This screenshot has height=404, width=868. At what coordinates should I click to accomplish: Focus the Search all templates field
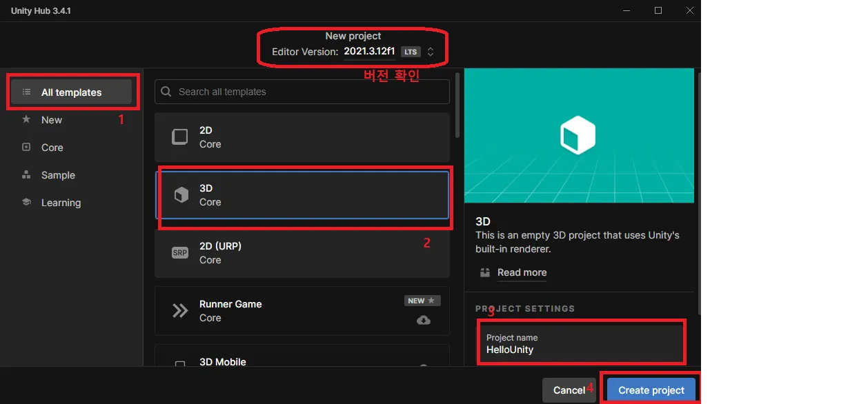click(x=302, y=92)
